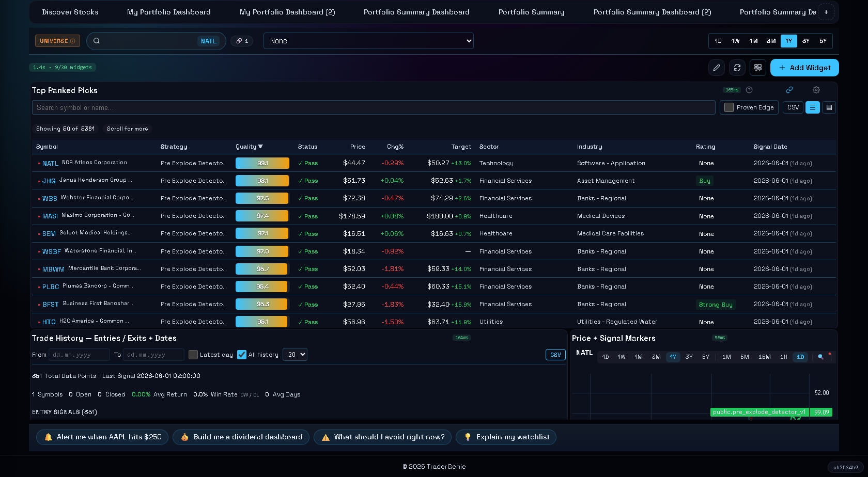The width and height of the screenshot is (868, 477).
Task: Export Trade History as CSV
Action: coord(555,355)
